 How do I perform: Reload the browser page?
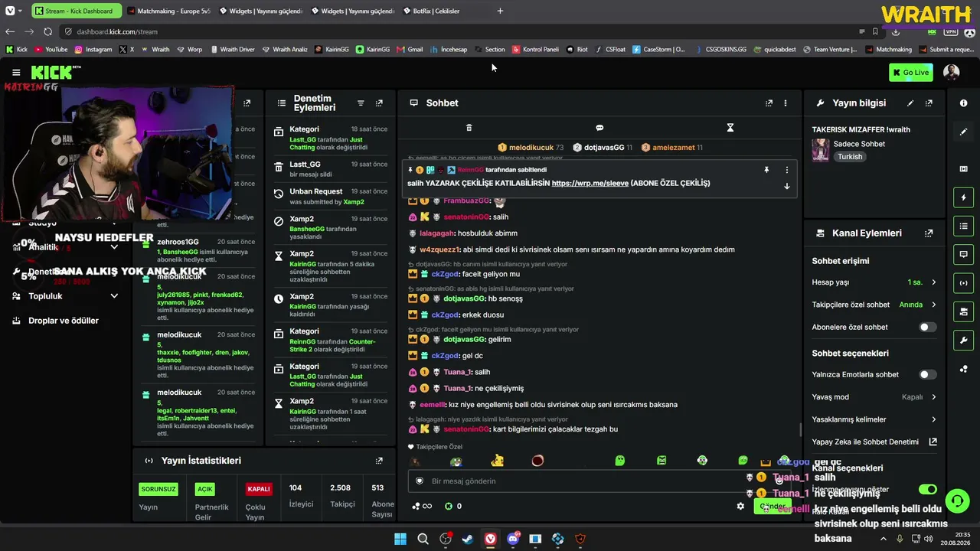[47, 31]
